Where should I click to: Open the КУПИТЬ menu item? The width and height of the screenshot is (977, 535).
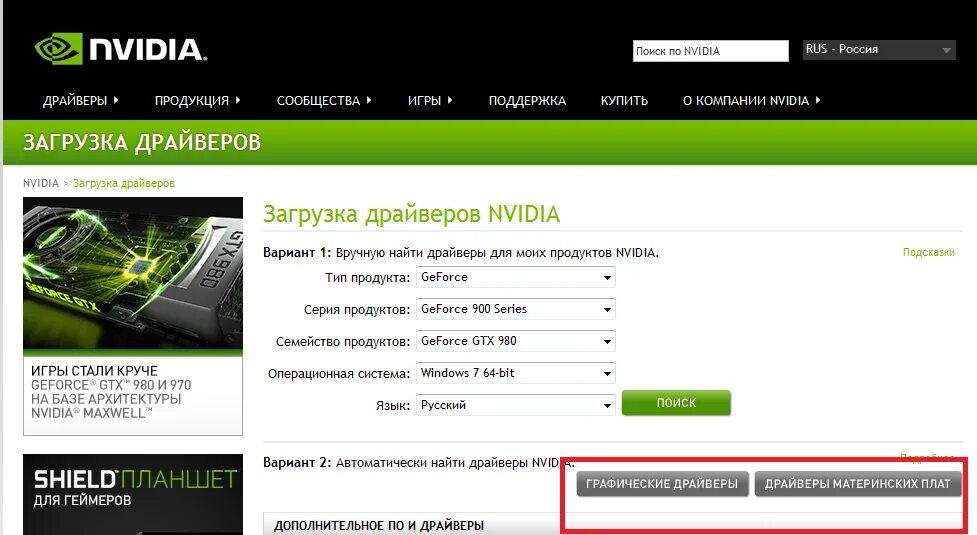coord(624,101)
